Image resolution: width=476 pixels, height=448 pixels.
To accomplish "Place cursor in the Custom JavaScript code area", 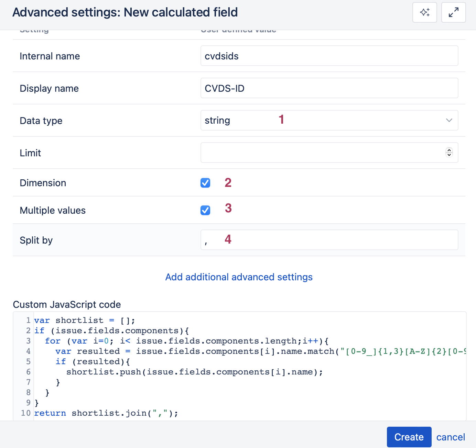I will coord(206,364).
